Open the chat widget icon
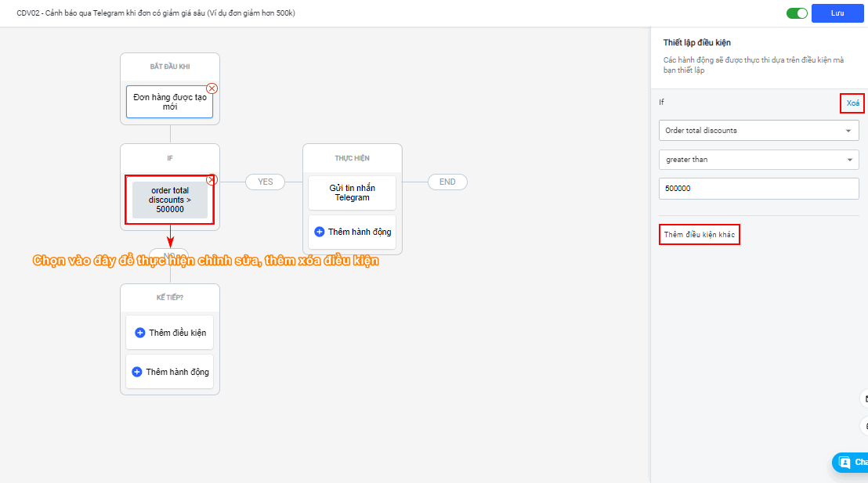The image size is (868, 483). [x=844, y=463]
